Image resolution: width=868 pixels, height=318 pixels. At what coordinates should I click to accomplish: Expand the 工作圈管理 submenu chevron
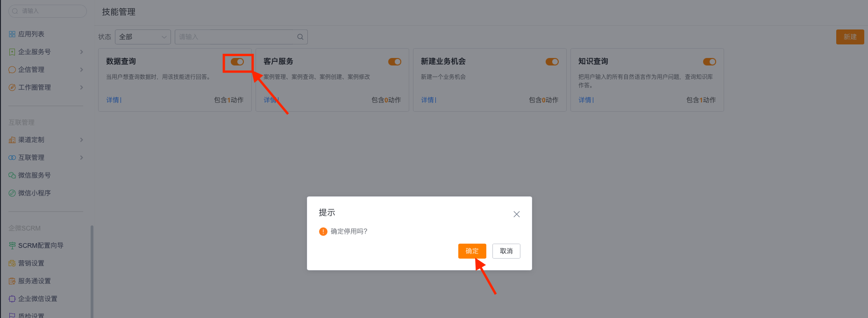click(x=81, y=87)
